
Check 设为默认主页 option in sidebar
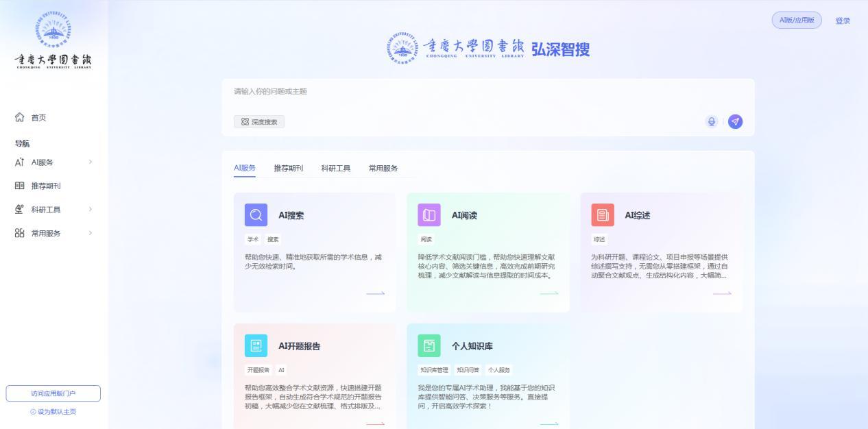point(53,412)
